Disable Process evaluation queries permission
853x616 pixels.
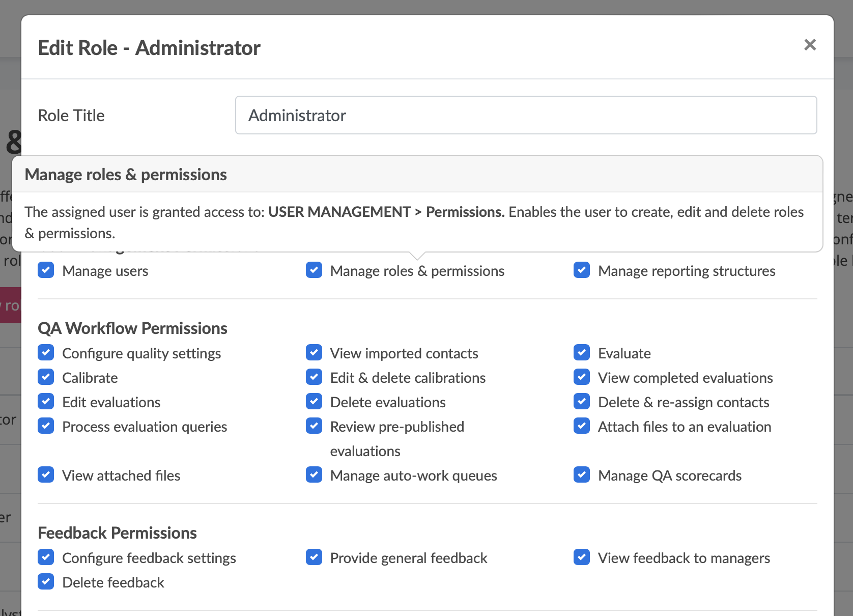tap(46, 426)
